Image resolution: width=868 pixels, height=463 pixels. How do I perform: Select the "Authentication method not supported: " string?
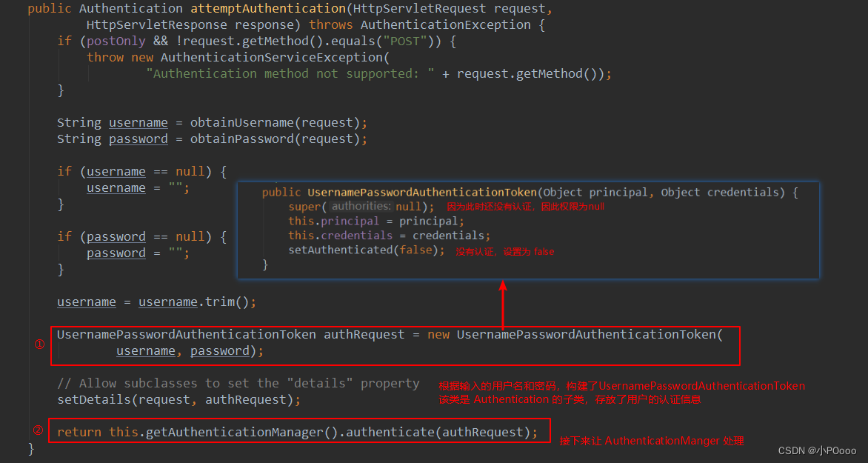[290, 73]
